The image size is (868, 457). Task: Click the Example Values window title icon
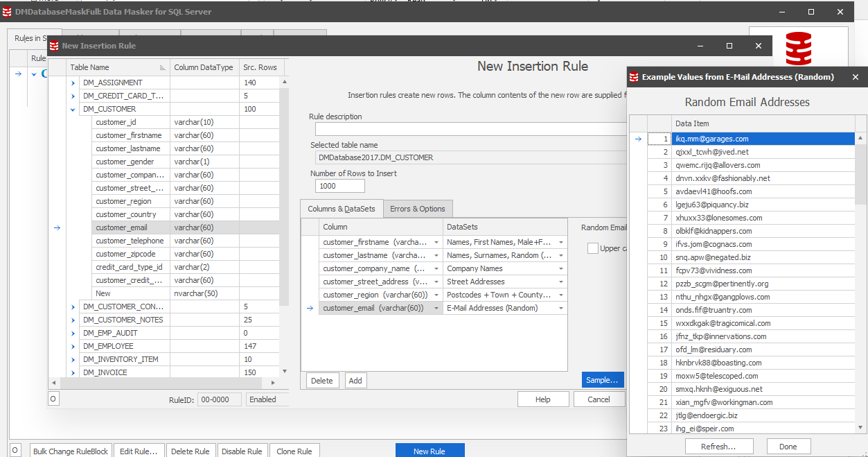634,77
